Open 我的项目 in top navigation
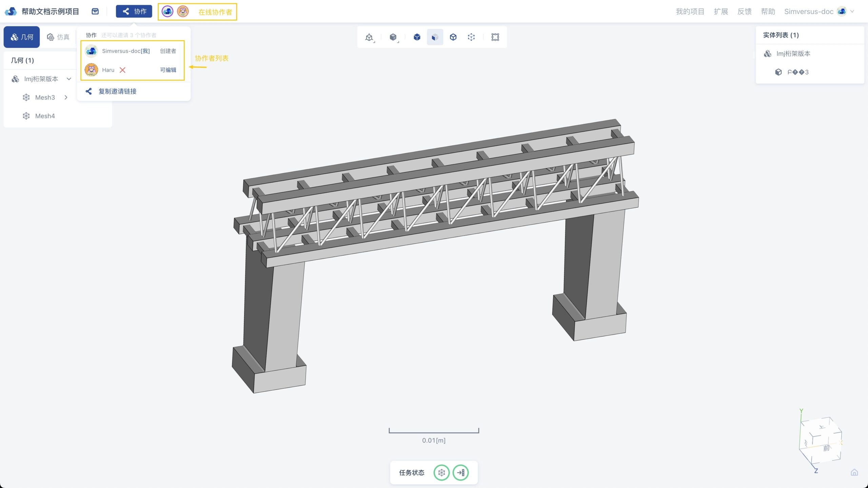The height and width of the screenshot is (488, 868). click(x=690, y=11)
